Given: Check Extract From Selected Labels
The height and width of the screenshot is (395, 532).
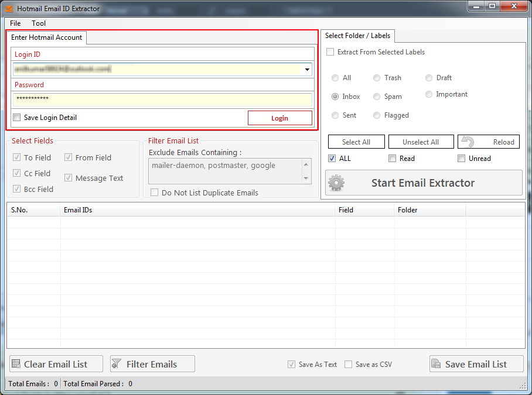Looking at the screenshot, I should pos(330,52).
